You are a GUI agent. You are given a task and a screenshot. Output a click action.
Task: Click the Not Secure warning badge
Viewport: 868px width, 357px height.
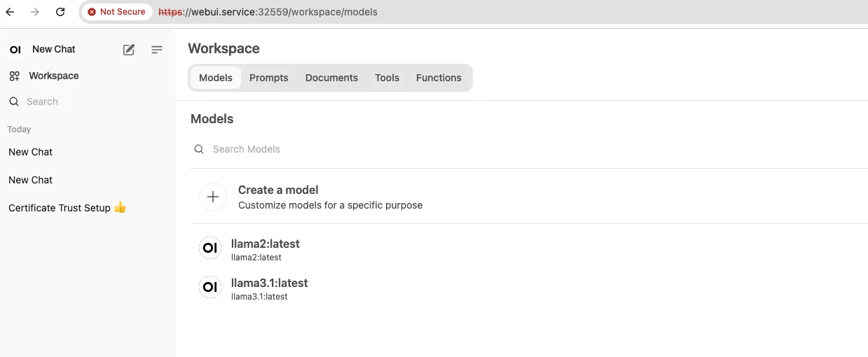click(x=116, y=12)
